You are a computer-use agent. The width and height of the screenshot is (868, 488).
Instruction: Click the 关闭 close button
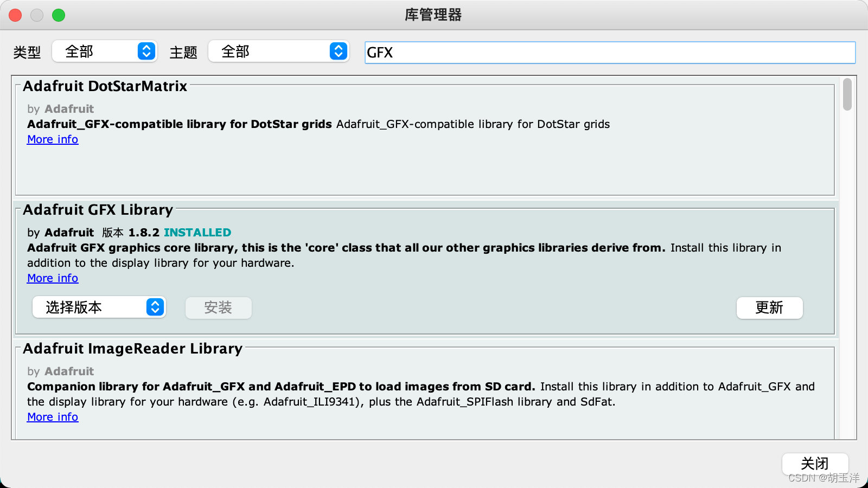coord(815,464)
